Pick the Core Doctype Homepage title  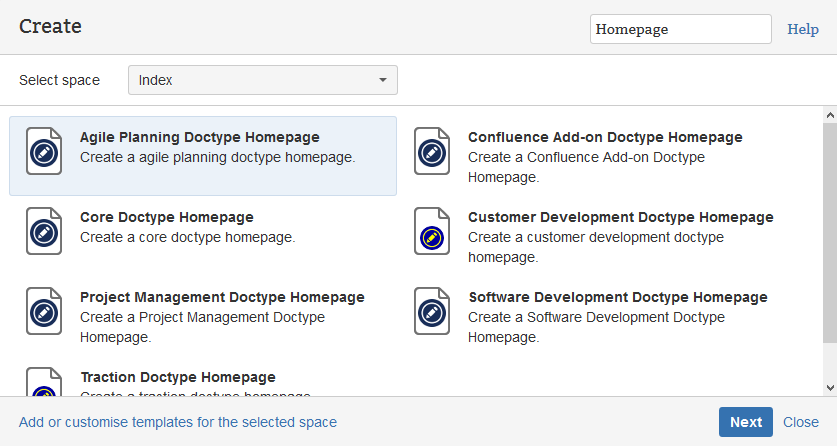click(166, 217)
